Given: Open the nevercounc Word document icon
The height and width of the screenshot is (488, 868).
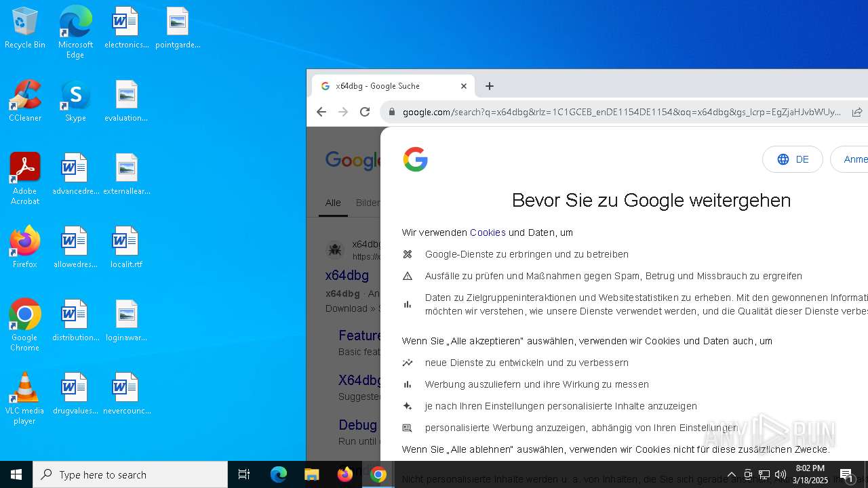Looking at the screenshot, I should pyautogui.click(x=126, y=394).
